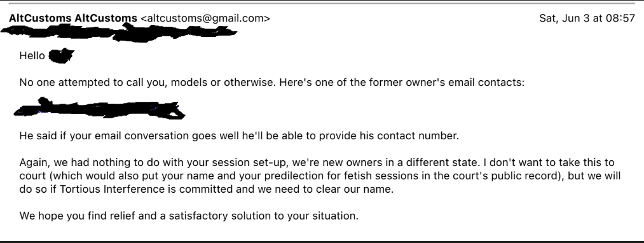644x243 pixels.
Task: Click the closing line We hope you find relief
Action: pyautogui.click(x=189, y=216)
